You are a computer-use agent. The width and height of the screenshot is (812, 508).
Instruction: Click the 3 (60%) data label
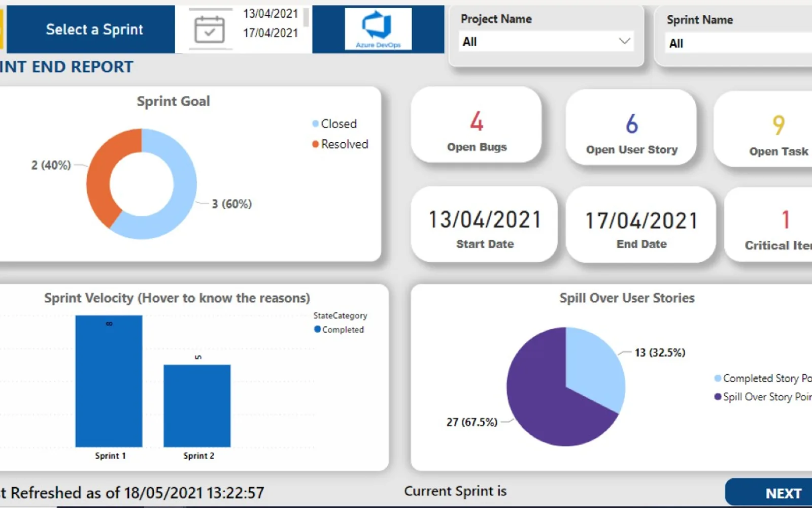pos(232,204)
